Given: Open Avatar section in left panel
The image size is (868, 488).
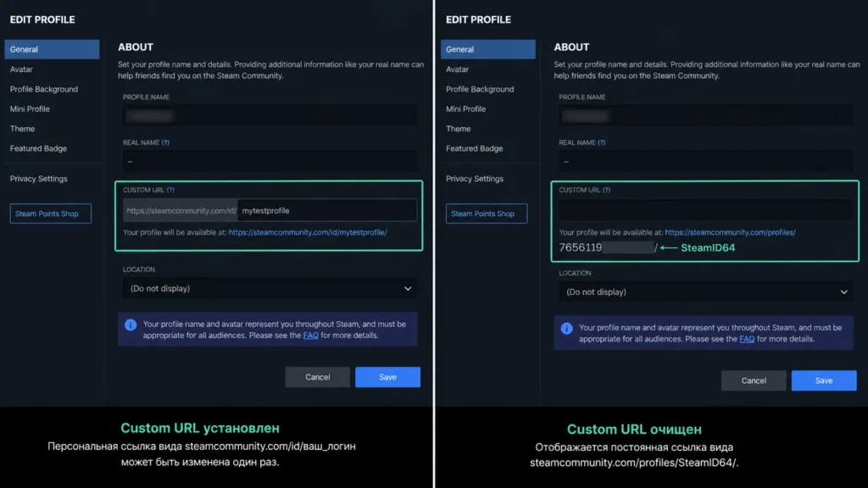Looking at the screenshot, I should pos(21,69).
